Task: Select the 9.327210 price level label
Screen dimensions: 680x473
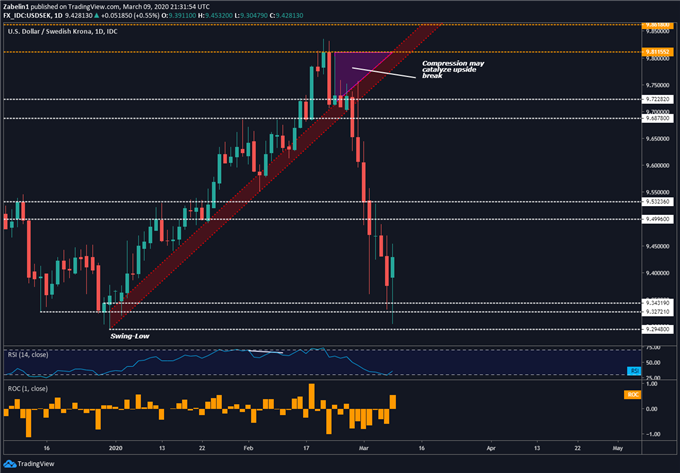Action: 658,312
